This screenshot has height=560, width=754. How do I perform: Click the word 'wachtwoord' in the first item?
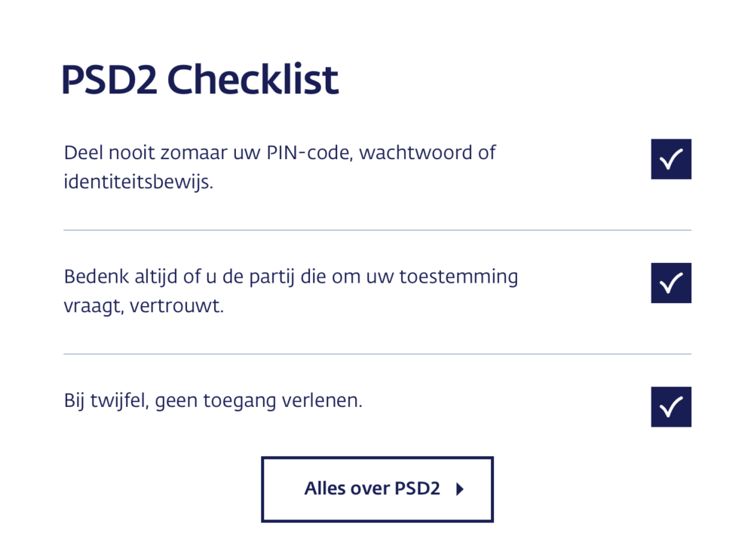click(416, 153)
